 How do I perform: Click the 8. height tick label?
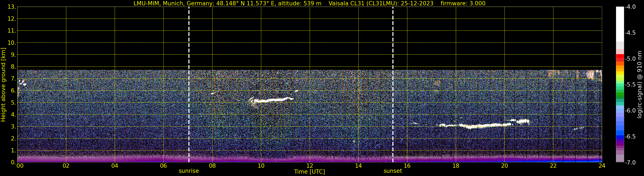coord(13,66)
